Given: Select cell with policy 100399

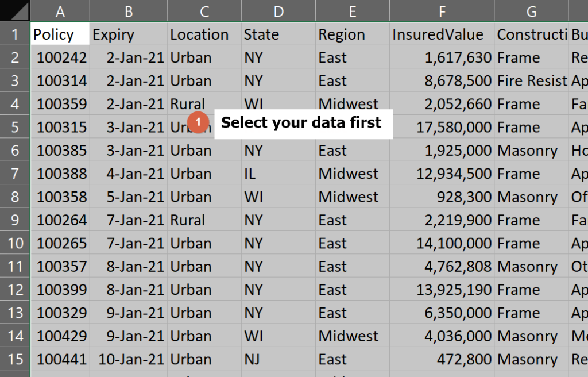Looking at the screenshot, I should click(60, 289).
